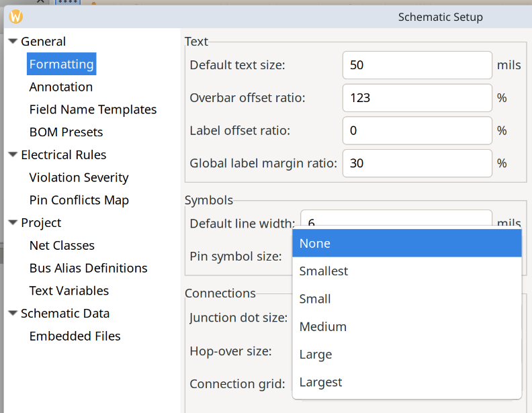Go to BOM Presets page
The width and height of the screenshot is (532, 413).
[66, 132]
